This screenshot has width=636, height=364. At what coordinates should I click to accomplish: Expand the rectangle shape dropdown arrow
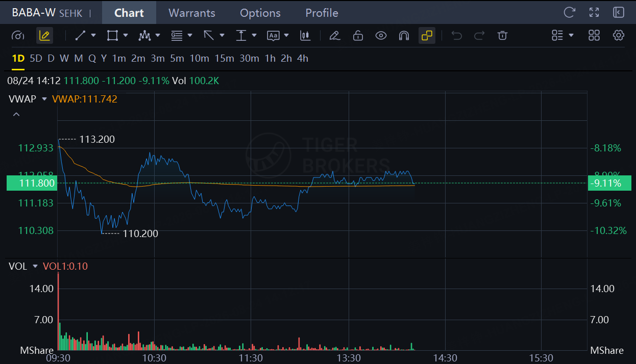[x=126, y=36]
